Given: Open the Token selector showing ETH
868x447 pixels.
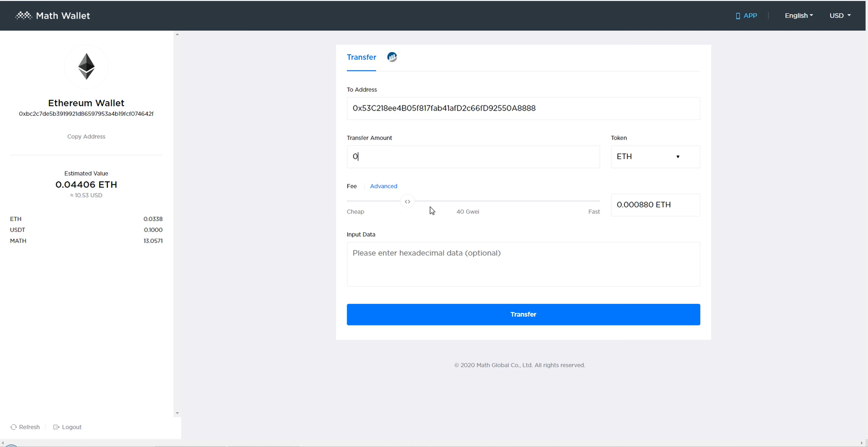Looking at the screenshot, I should tap(655, 156).
